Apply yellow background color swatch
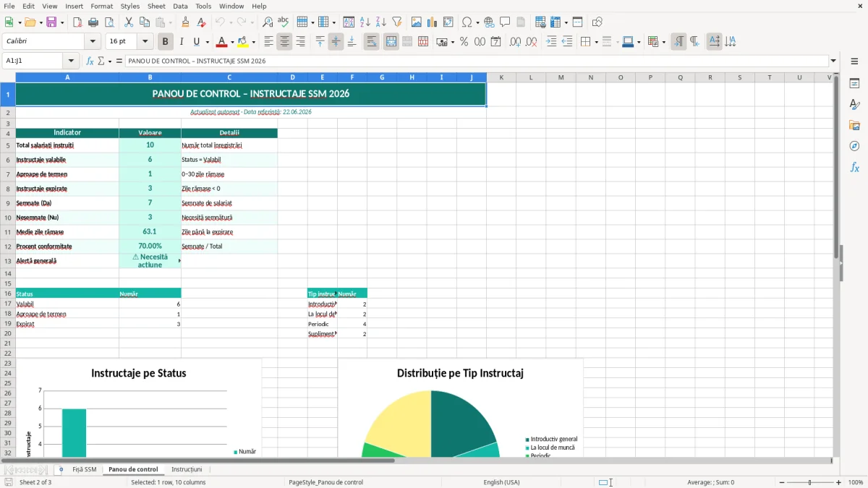Image resolution: width=868 pixels, height=488 pixels. tap(244, 42)
